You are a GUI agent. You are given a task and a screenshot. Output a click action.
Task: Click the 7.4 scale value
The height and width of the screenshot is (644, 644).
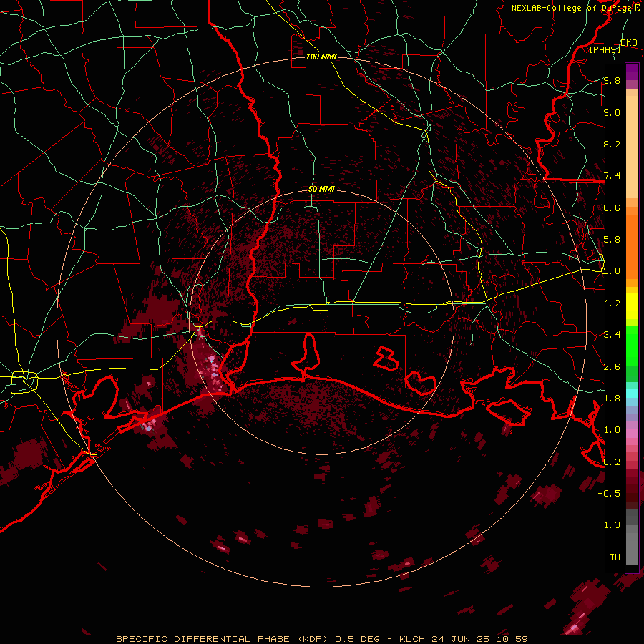coord(612,176)
